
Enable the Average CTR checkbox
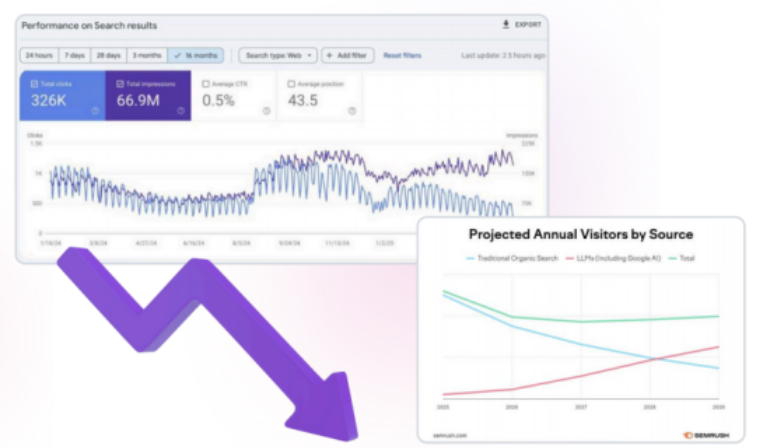206,84
